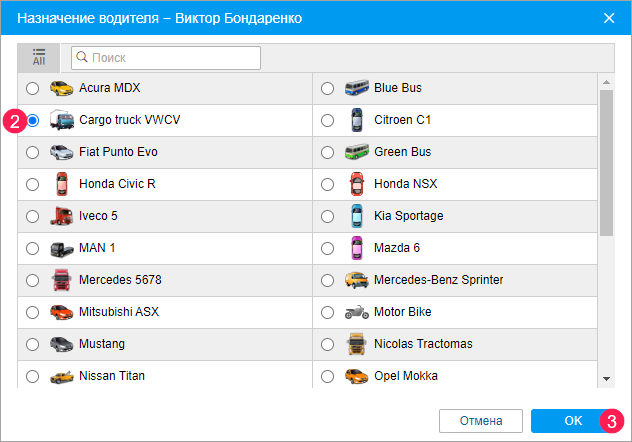Choose the Kia Sportage radio option
632x442 pixels.
point(327,216)
